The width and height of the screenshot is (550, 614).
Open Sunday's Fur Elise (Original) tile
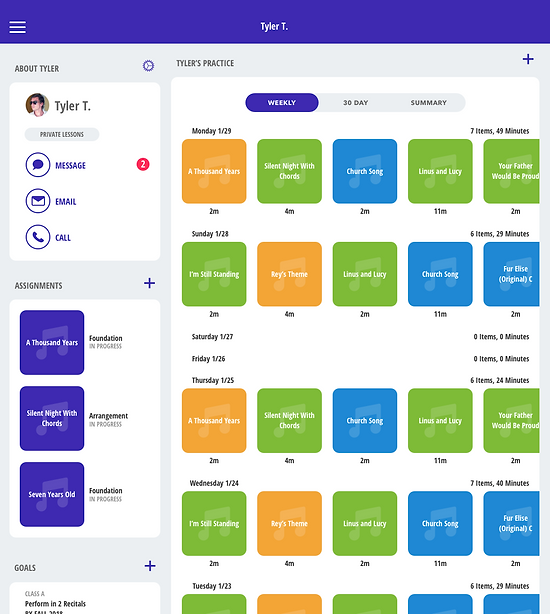pos(512,274)
